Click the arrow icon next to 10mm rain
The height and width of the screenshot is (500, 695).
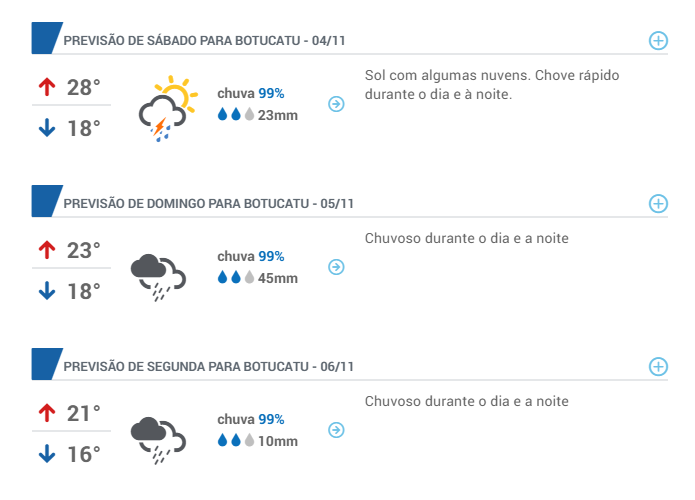(x=336, y=430)
